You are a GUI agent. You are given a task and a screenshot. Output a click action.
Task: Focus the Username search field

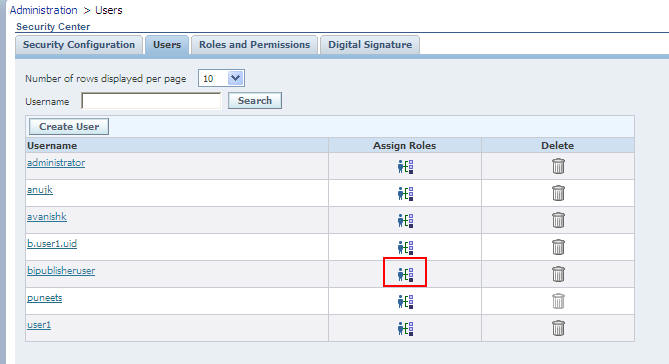point(151,101)
